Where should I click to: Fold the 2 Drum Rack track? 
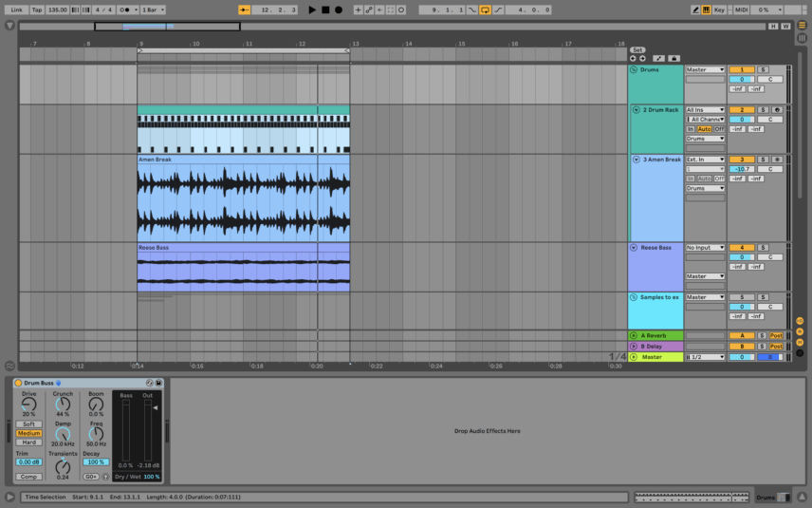pos(636,110)
